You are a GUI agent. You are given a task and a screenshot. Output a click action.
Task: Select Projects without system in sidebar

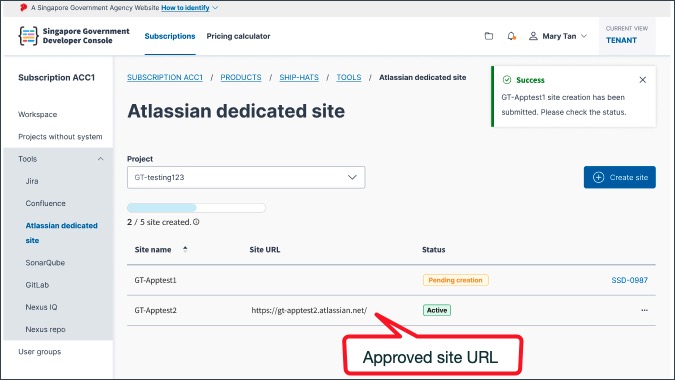[60, 136]
